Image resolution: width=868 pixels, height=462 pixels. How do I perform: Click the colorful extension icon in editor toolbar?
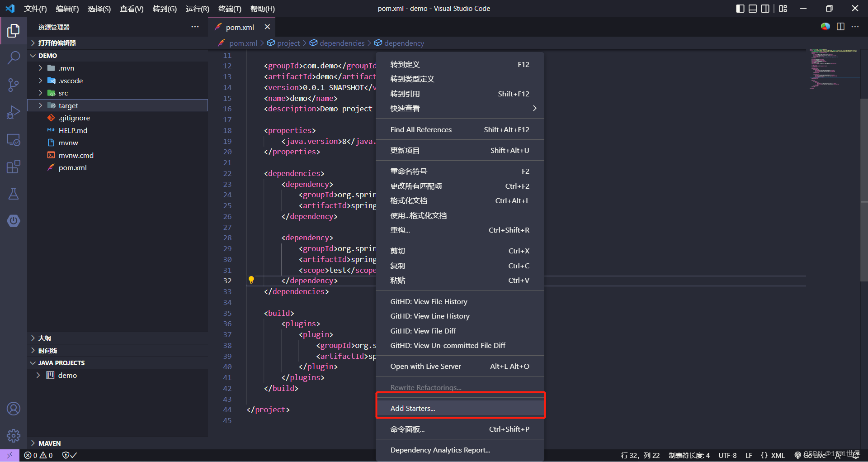coord(826,27)
